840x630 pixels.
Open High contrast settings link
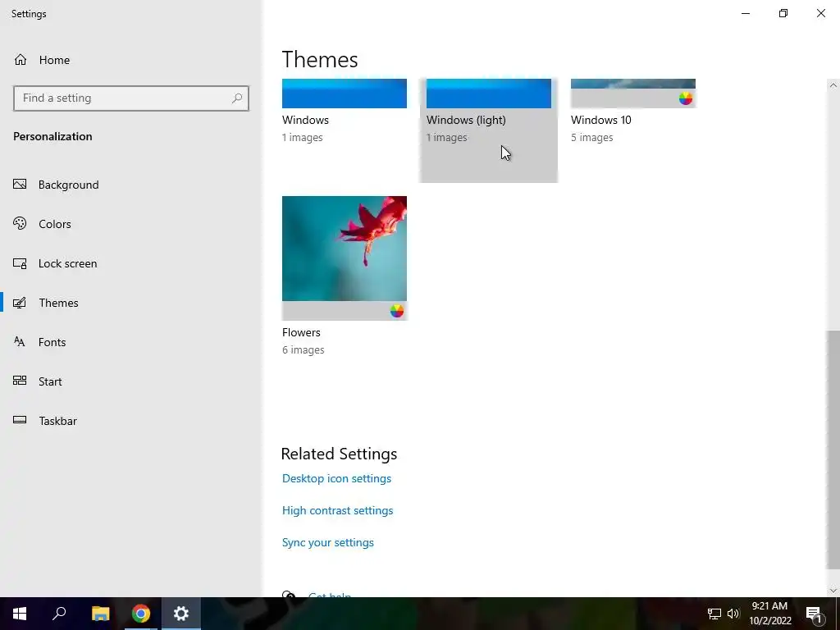point(337,510)
